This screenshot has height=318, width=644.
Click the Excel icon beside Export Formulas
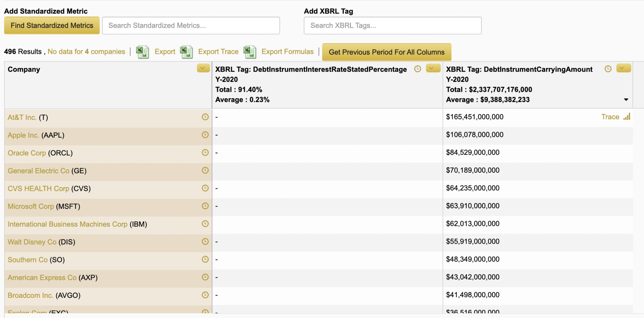click(250, 52)
